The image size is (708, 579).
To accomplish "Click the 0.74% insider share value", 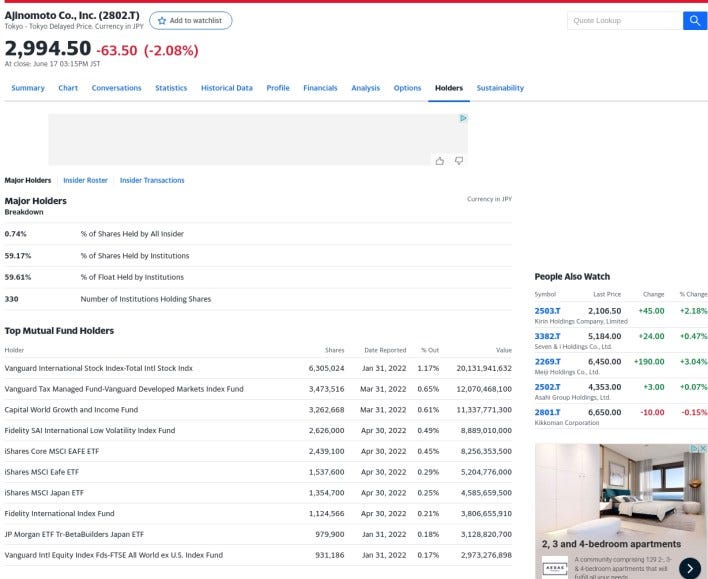I will pyautogui.click(x=15, y=234).
